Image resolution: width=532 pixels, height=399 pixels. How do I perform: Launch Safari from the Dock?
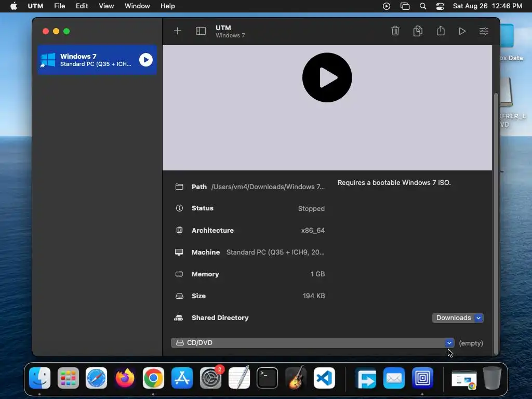(x=96, y=378)
